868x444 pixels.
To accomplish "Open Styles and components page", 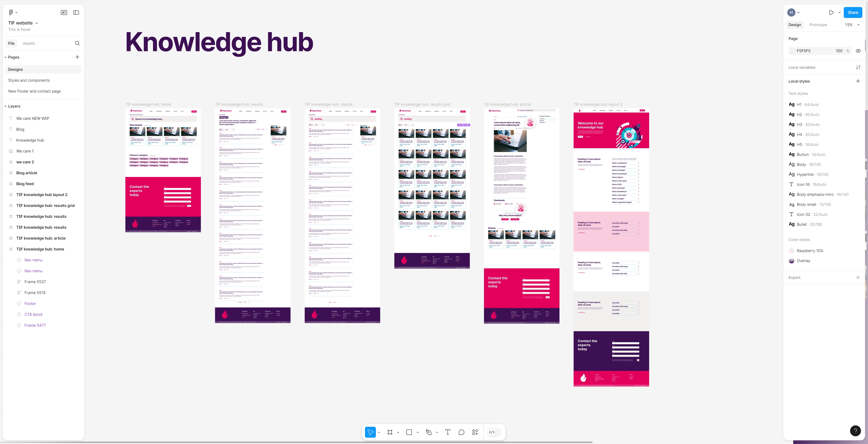I will pos(29,80).
